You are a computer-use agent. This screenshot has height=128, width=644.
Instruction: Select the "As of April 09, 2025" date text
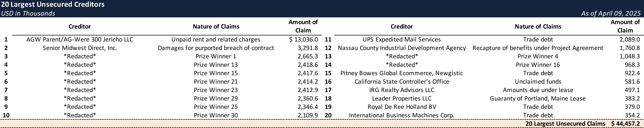[611, 13]
